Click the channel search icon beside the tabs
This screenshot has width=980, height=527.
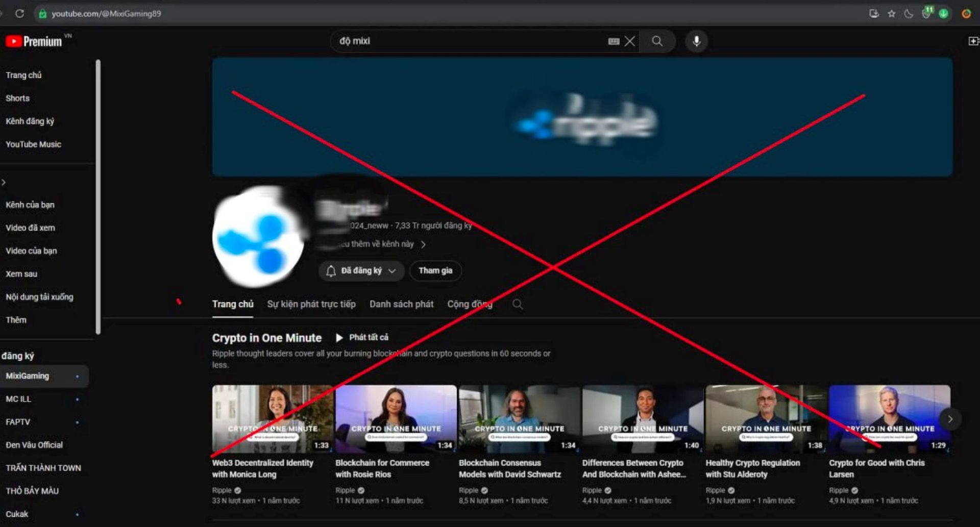[x=518, y=304]
